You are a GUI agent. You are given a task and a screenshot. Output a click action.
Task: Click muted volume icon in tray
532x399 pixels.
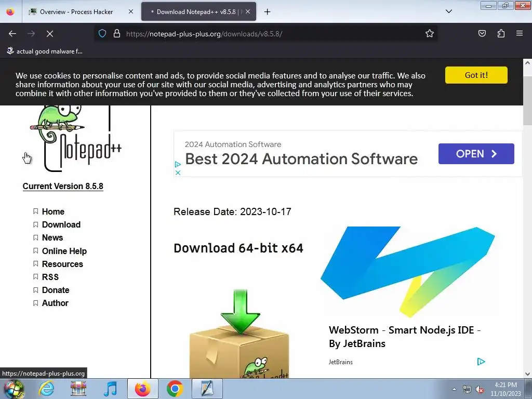tap(480, 390)
